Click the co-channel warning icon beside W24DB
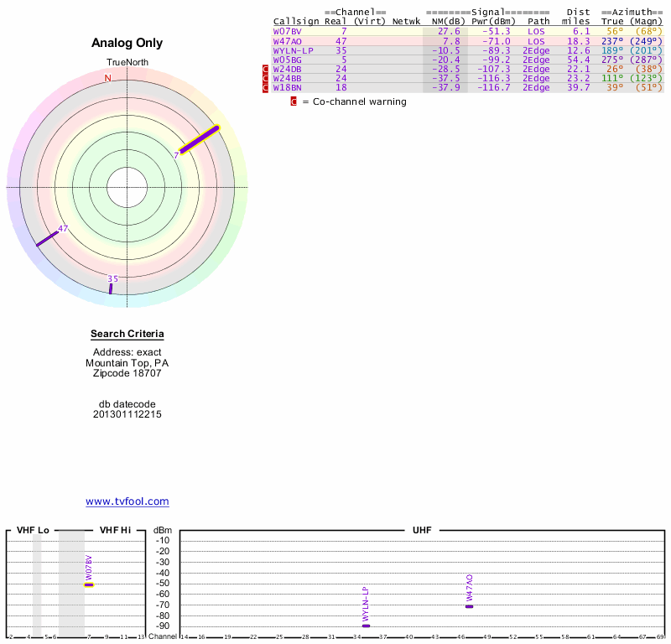Viewport: 671px width, 644px height. (266, 69)
